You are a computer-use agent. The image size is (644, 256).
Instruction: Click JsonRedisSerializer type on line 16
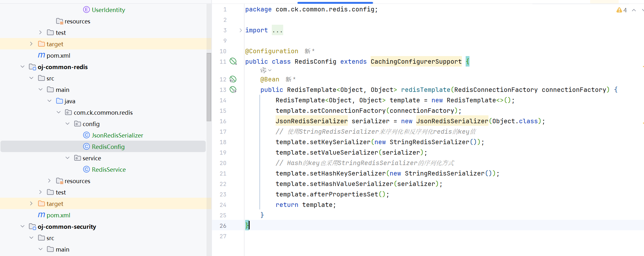point(311,121)
